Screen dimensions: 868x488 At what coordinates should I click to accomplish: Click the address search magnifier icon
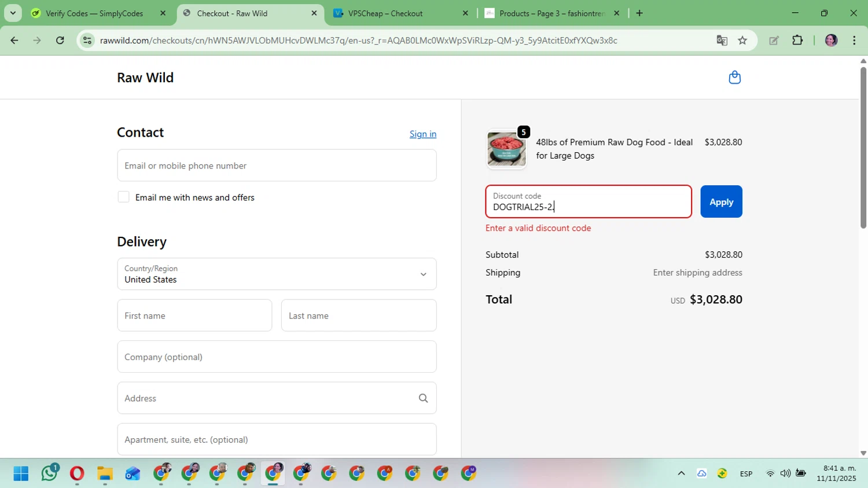[x=423, y=398]
